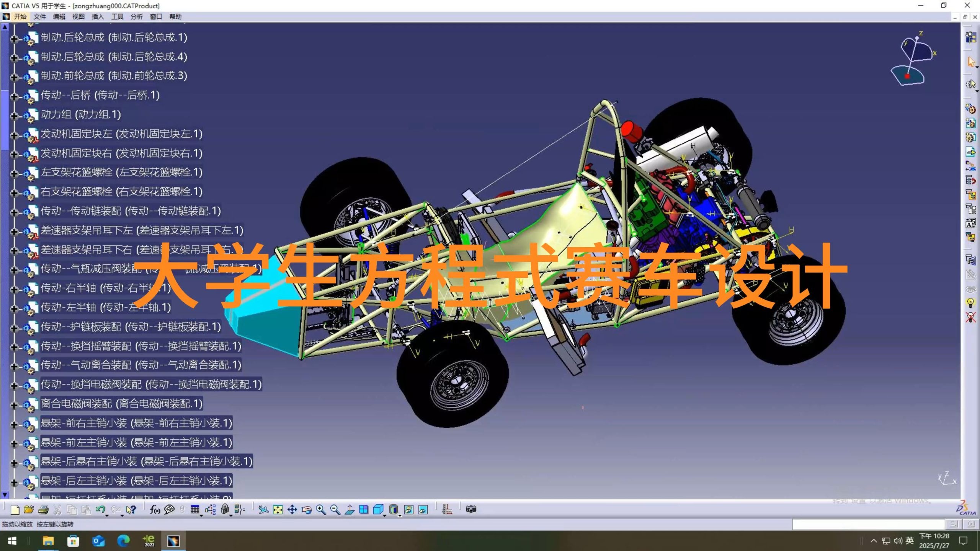Open the Measure tool
This screenshot has height=551, width=980.
tap(447, 510)
